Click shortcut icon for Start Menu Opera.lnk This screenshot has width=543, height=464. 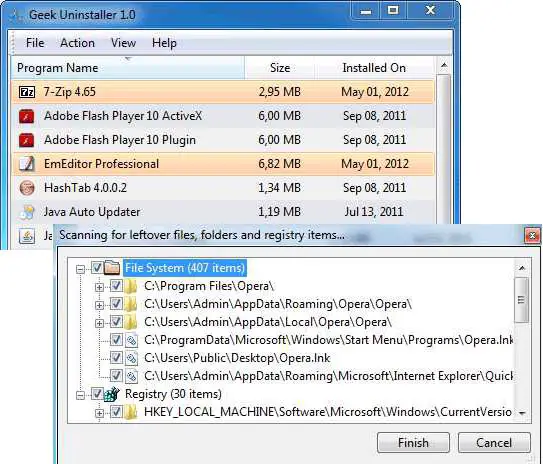132,340
